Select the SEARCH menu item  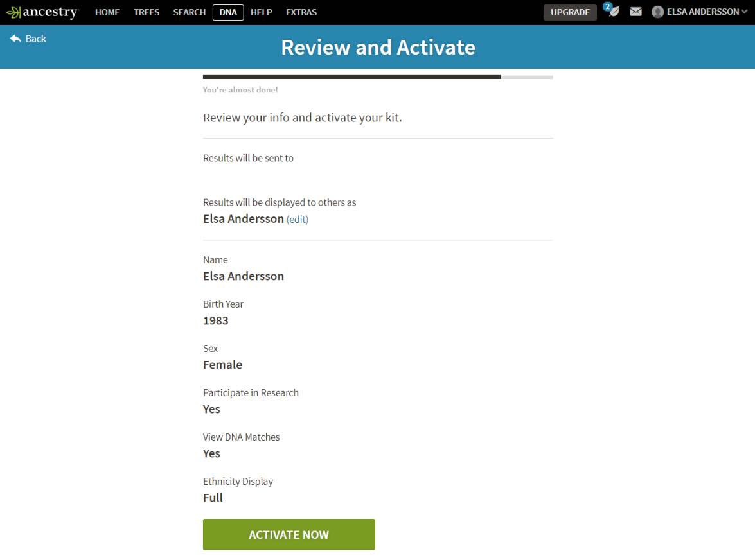[x=188, y=12]
